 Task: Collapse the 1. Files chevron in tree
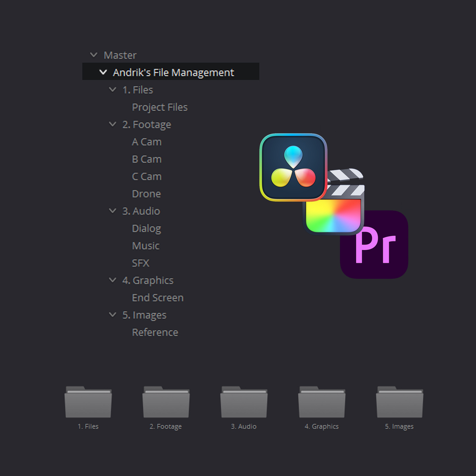click(113, 90)
